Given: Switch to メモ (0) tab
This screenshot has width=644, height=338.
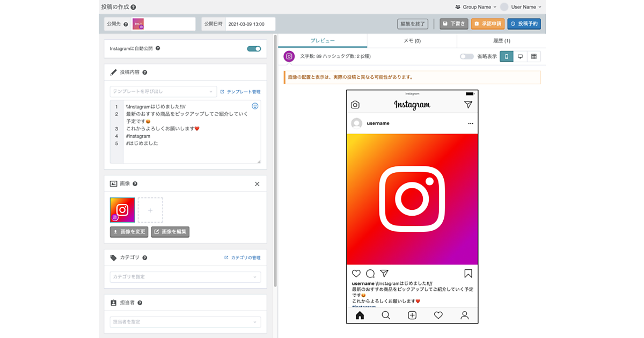Looking at the screenshot, I should 412,41.
